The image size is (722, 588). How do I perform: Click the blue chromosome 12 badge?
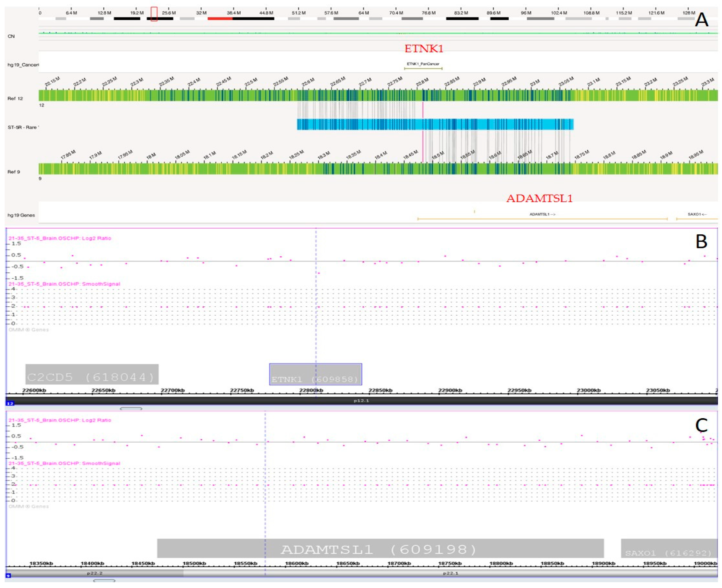10,403
